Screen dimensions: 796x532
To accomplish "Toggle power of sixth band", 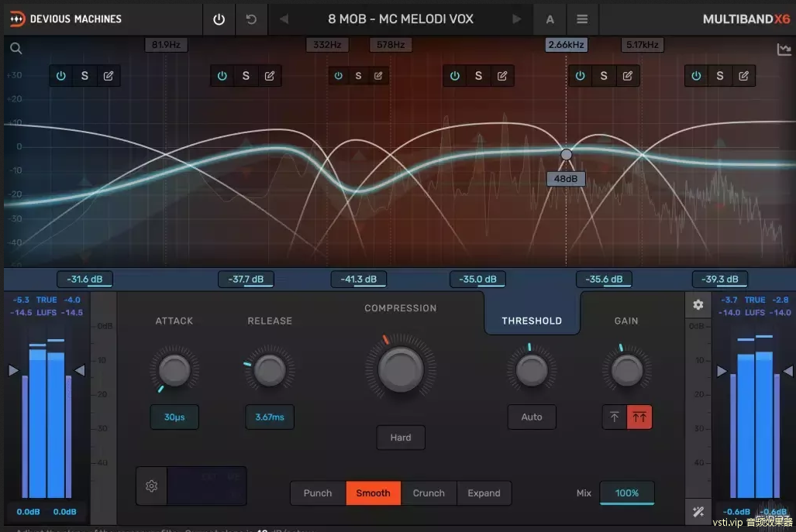I will tap(696, 76).
